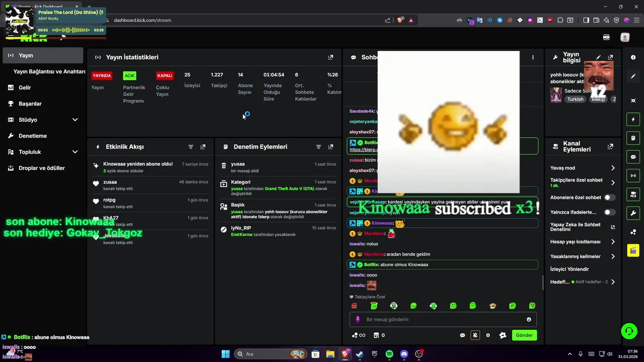Pop out the Yayın bilgisi panel
The width and height of the screenshot is (644, 362).
pyautogui.click(x=610, y=57)
